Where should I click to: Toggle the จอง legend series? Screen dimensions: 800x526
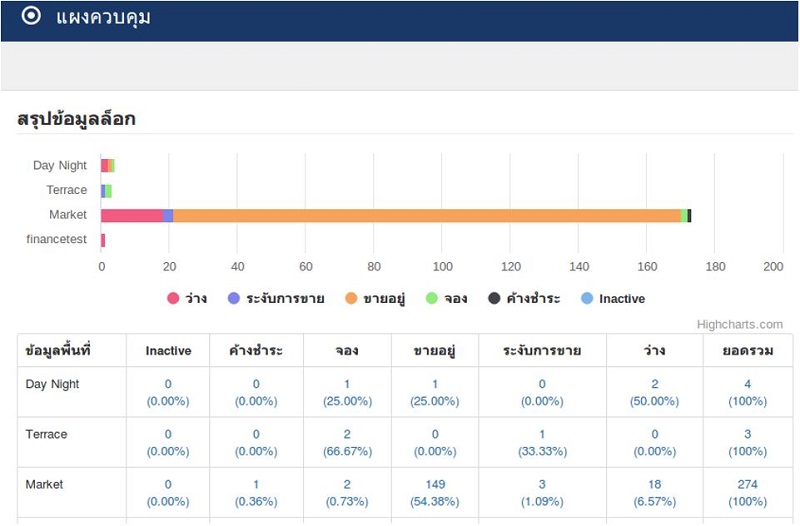(446, 298)
